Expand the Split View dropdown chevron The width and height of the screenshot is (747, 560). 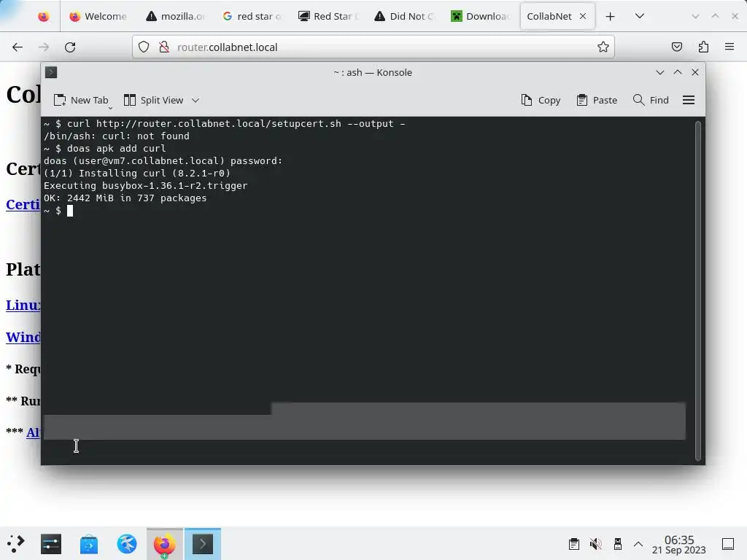pyautogui.click(x=196, y=100)
